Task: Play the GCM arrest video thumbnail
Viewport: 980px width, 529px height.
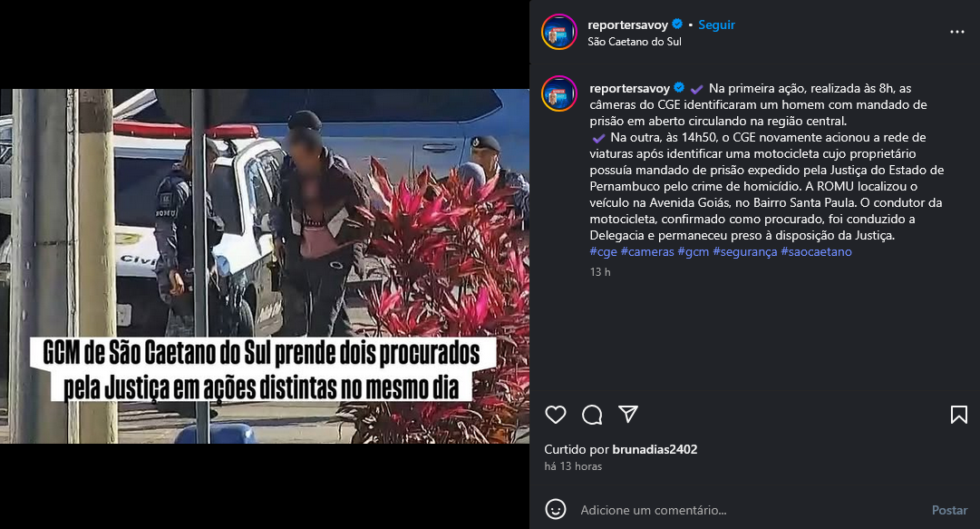Action: [265, 266]
